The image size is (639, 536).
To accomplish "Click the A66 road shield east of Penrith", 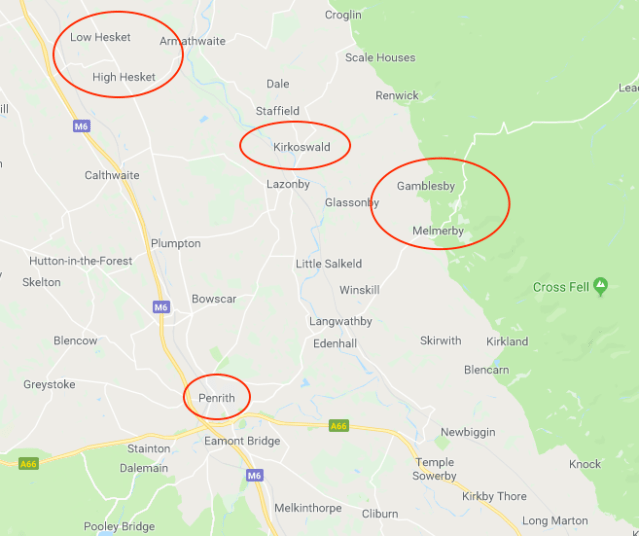I will [339, 426].
